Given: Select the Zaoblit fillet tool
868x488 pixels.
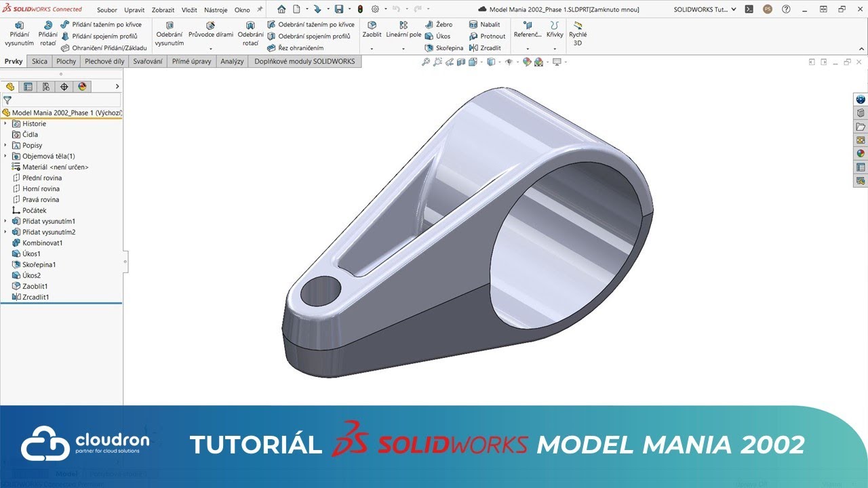Looking at the screenshot, I should (x=372, y=30).
